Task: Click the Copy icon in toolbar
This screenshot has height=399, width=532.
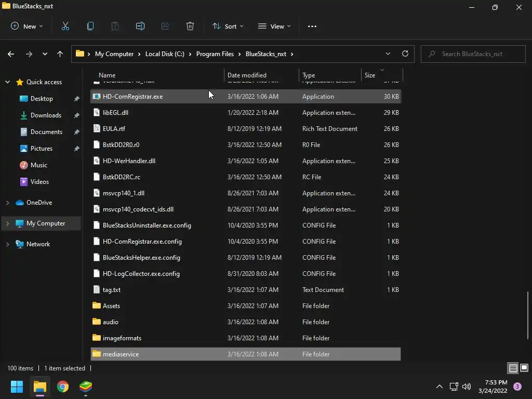Action: tap(90, 26)
